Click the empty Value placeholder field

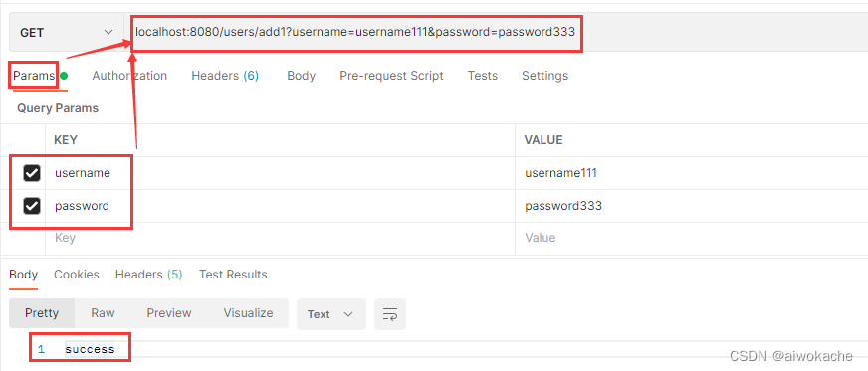point(692,238)
